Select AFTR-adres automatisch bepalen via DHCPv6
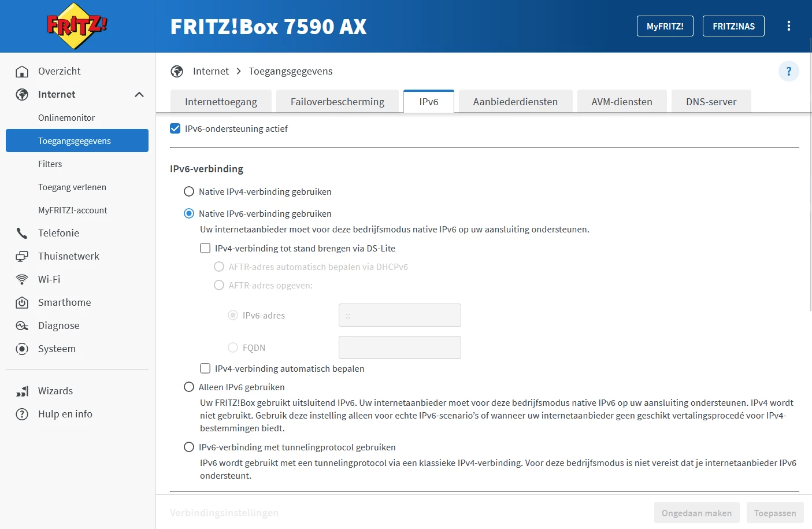 [x=219, y=267]
